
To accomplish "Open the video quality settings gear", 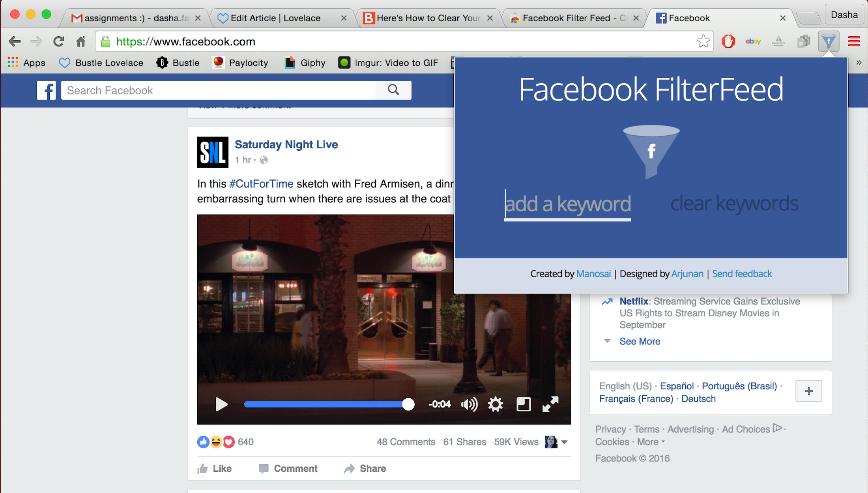I will (495, 404).
